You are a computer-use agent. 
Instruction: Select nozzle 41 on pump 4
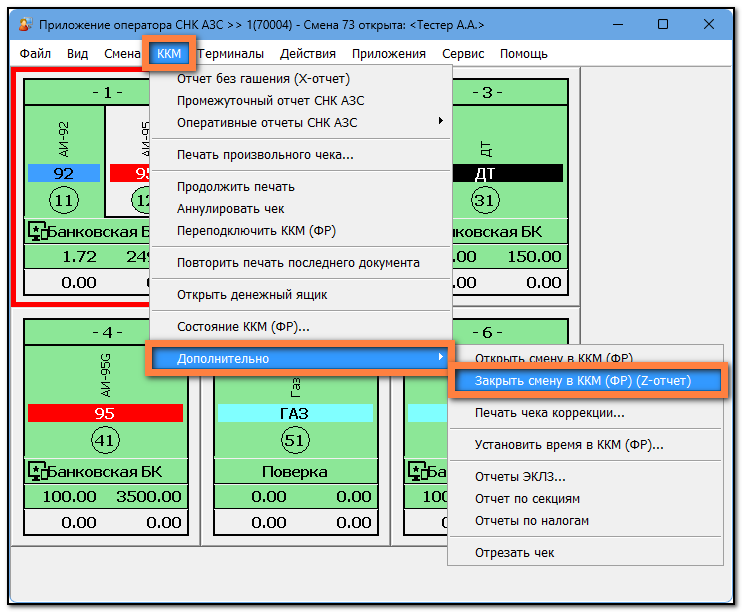[105, 441]
